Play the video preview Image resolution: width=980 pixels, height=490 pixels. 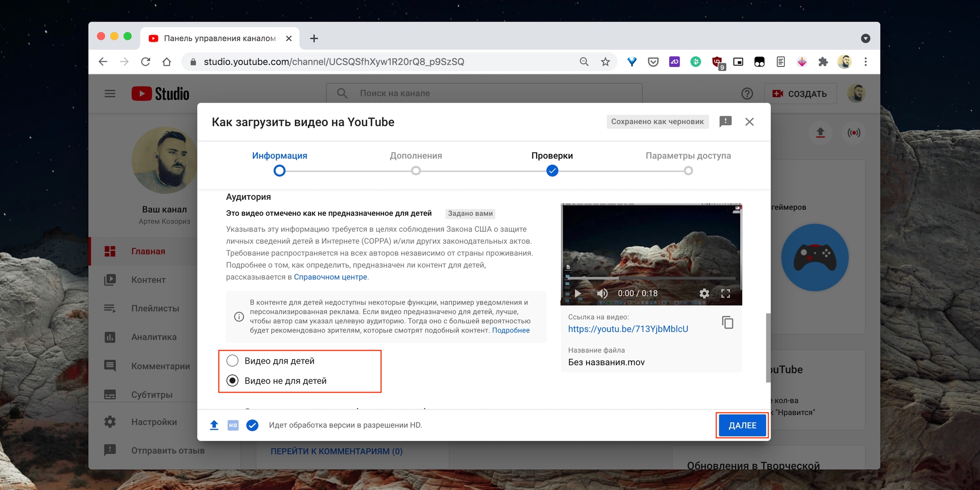click(577, 293)
